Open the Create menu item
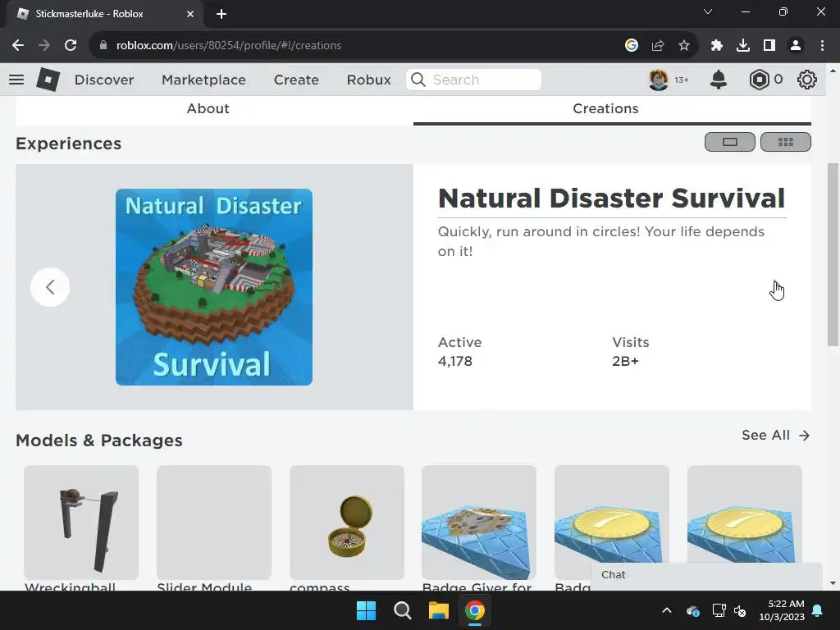 pos(296,80)
